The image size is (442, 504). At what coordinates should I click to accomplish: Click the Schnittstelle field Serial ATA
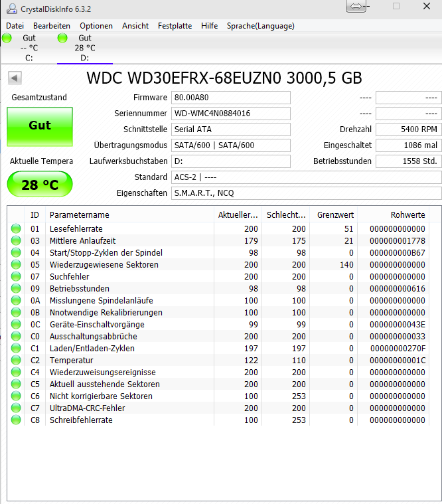231,129
